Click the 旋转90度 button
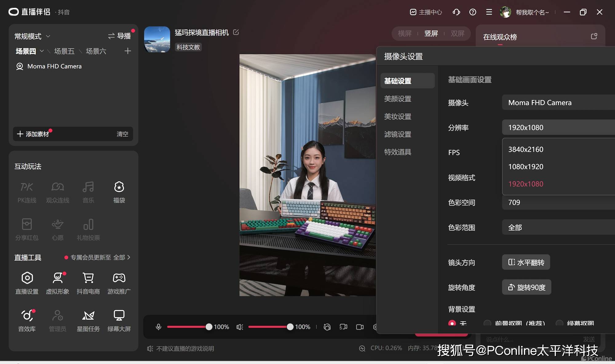This screenshot has width=615, height=364. [526, 287]
